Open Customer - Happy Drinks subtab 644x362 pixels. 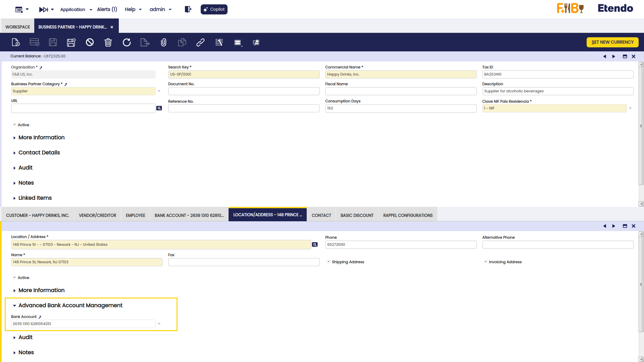coord(38,215)
